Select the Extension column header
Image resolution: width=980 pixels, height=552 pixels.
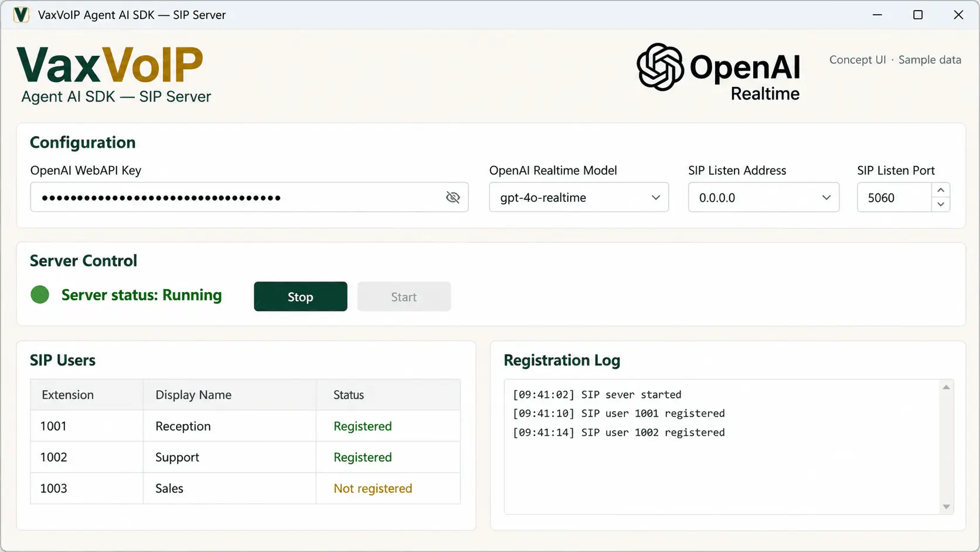click(87, 395)
